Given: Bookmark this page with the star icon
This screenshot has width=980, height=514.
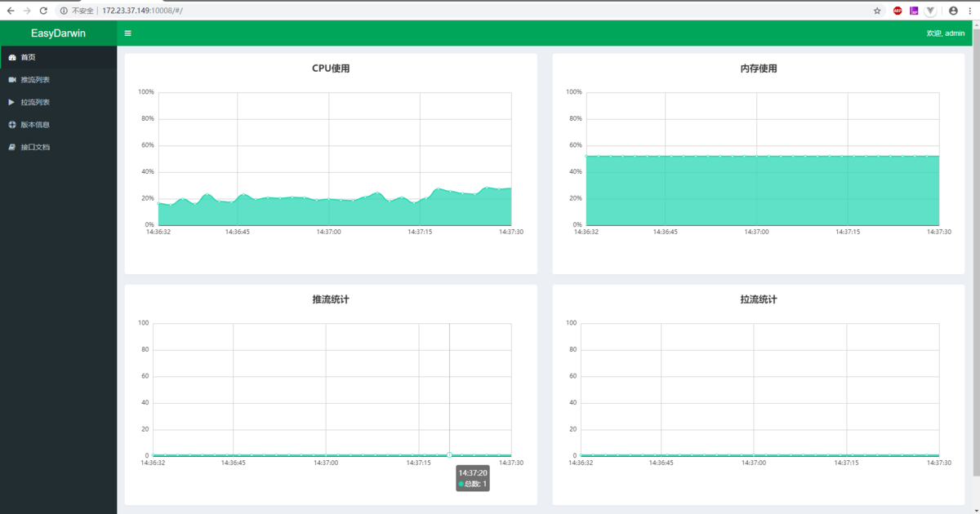Looking at the screenshot, I should coord(877,11).
